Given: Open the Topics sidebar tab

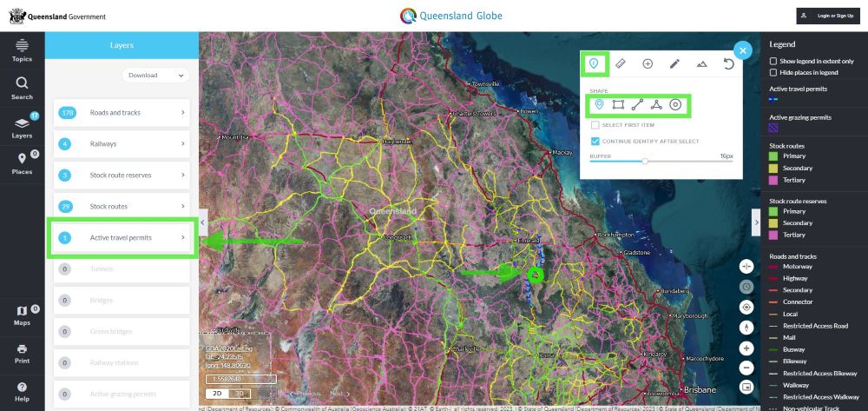Looking at the screenshot, I should tap(22, 50).
